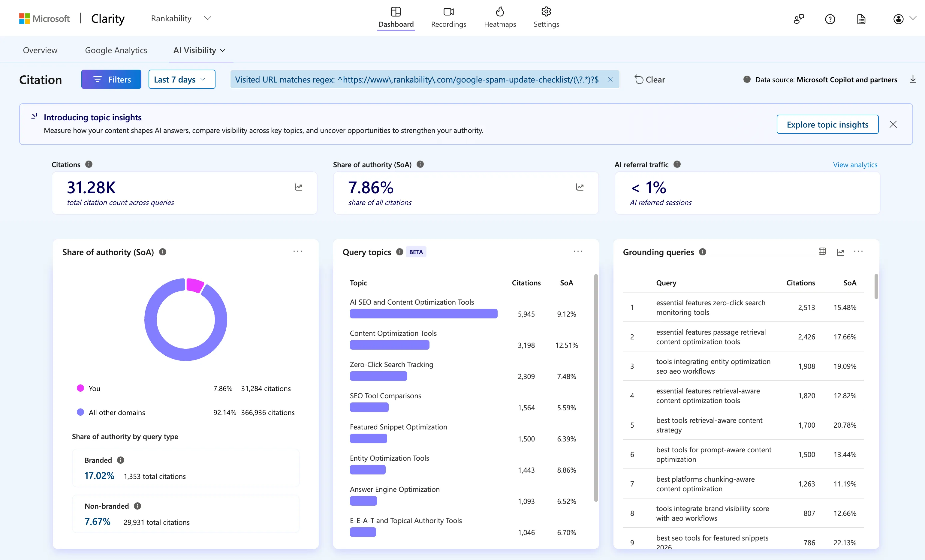
Task: Click the Branded 17.02% value
Action: click(x=99, y=476)
